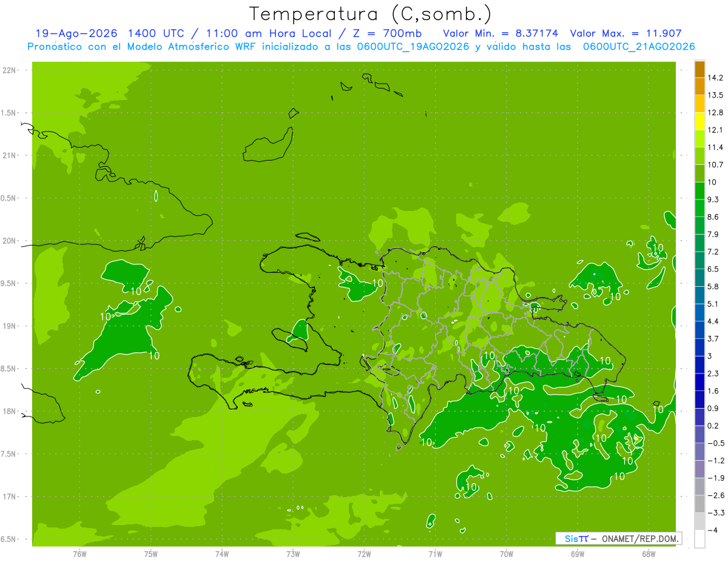Screen dimensions: 728x562
Task: Click the 9.3 colorbar value
Action: tap(713, 199)
